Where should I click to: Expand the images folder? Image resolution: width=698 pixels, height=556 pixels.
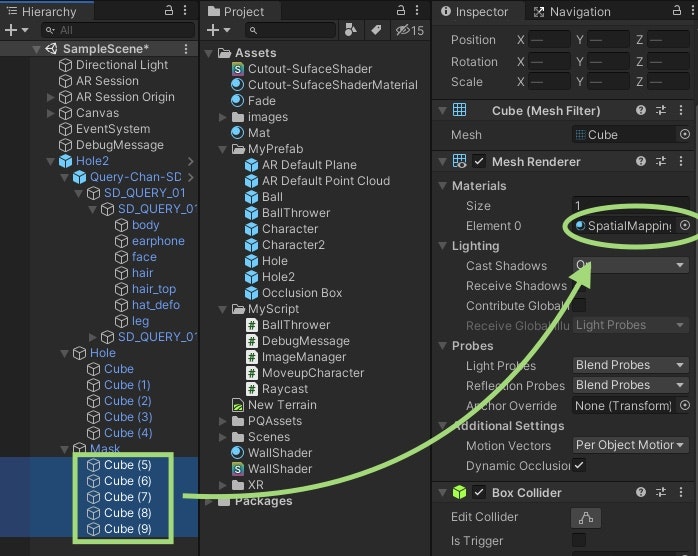coord(223,117)
